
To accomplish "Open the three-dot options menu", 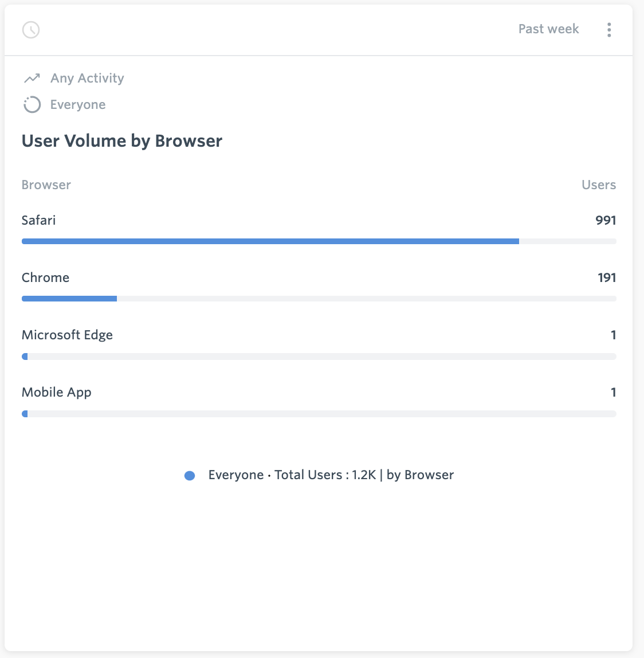I will pyautogui.click(x=609, y=29).
